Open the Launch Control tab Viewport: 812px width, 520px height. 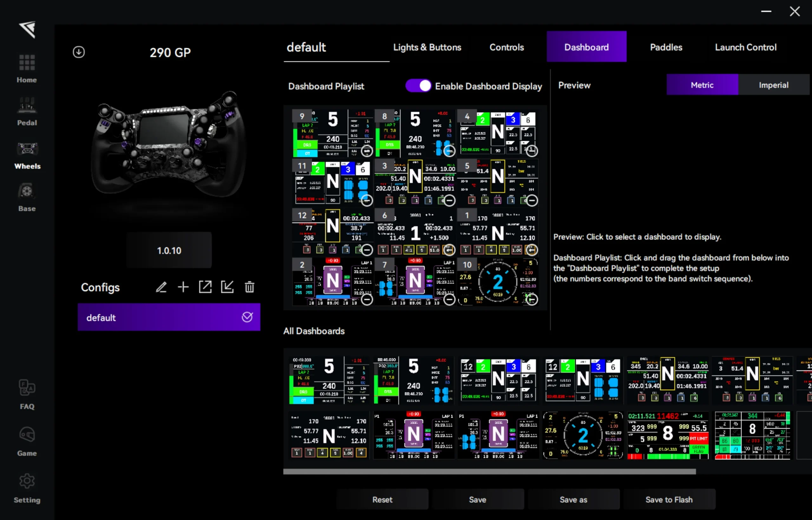pyautogui.click(x=745, y=47)
